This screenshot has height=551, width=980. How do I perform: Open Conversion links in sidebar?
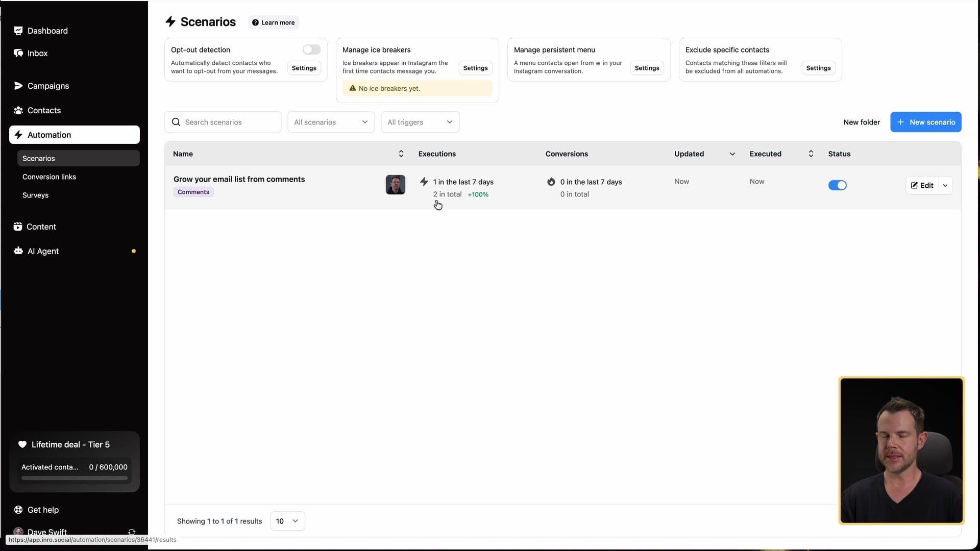[x=49, y=177]
